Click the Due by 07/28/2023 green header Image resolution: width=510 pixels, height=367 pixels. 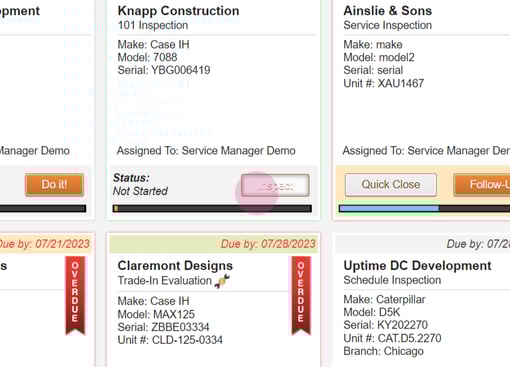pyautogui.click(x=214, y=244)
